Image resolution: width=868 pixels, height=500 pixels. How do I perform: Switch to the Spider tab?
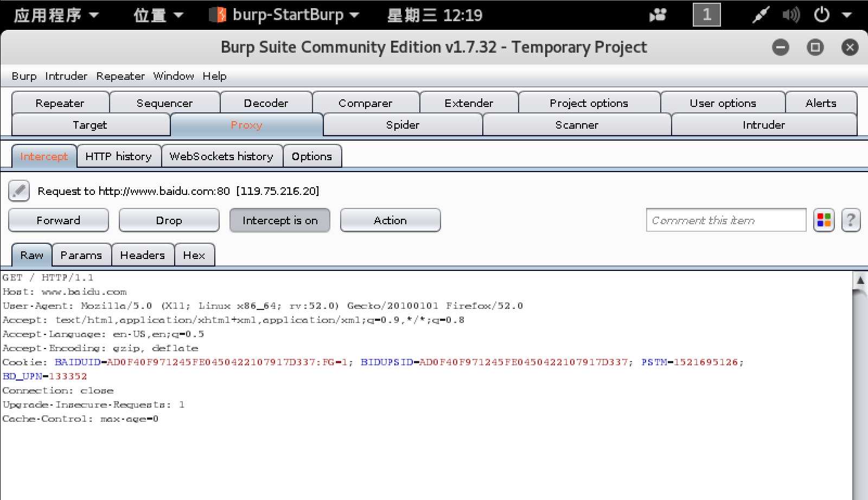pyautogui.click(x=403, y=125)
